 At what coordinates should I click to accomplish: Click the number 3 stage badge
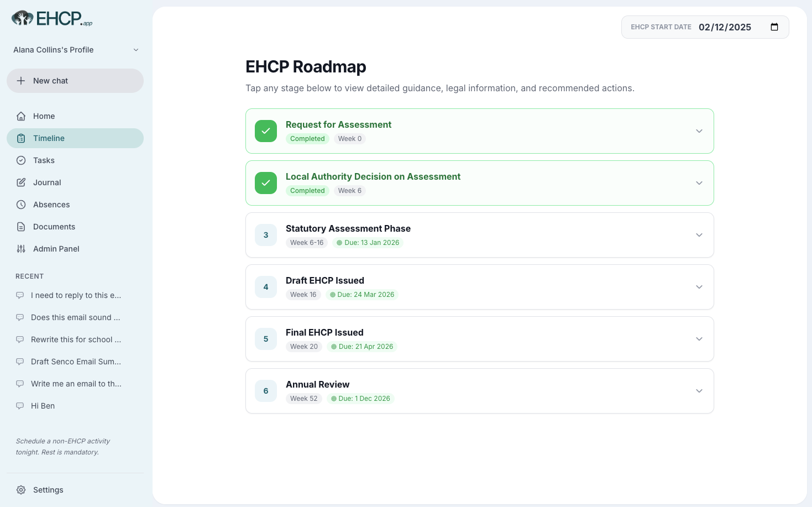click(266, 235)
